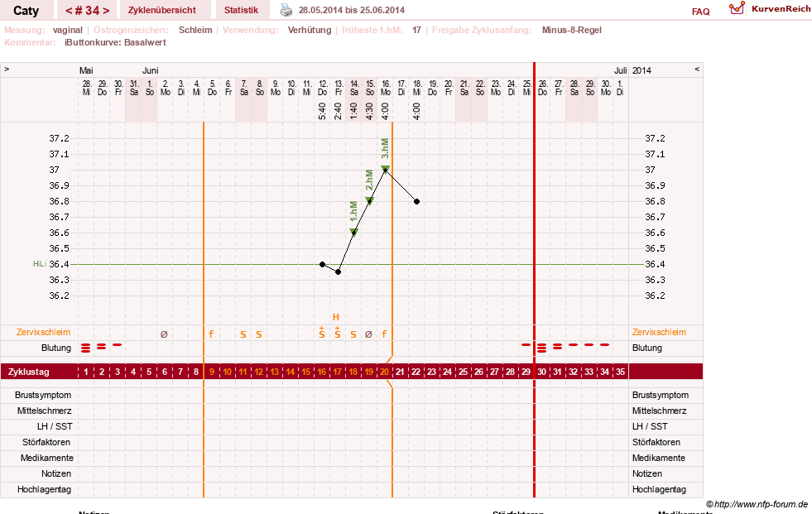Click the date header 1. Di in Juli
The height and width of the screenshot is (514, 812).
pyautogui.click(x=621, y=88)
